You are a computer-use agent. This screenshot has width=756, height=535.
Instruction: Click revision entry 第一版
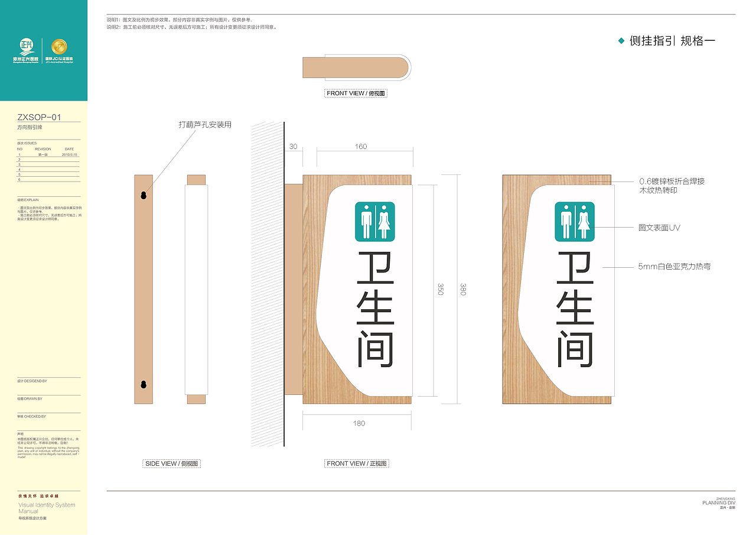pos(43,154)
